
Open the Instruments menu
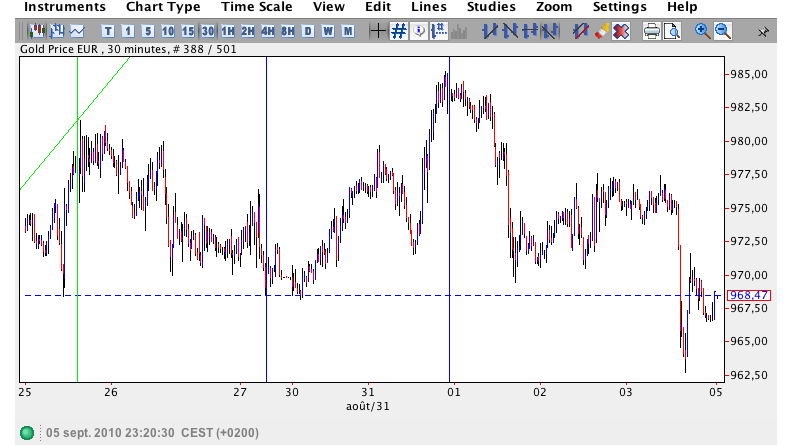(x=65, y=7)
